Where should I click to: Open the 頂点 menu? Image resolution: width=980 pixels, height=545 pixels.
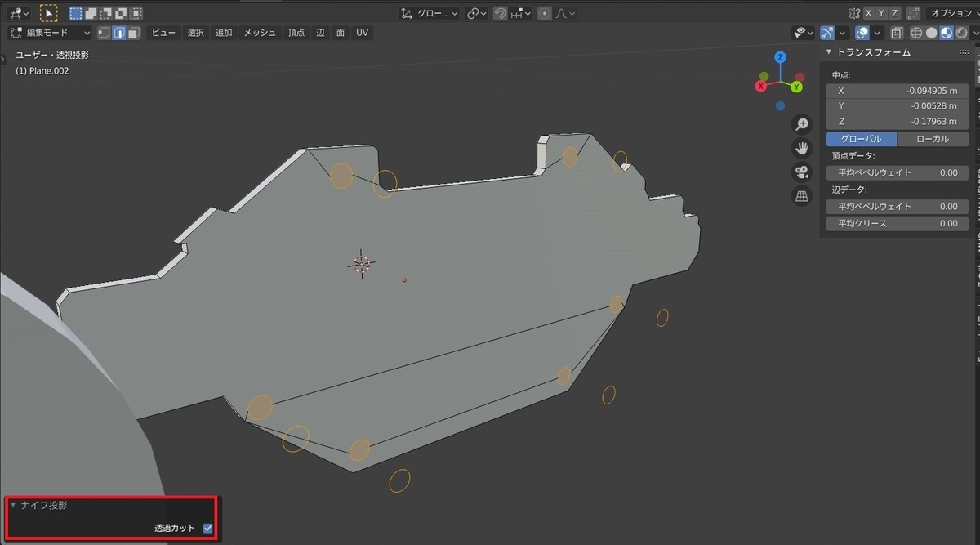click(296, 33)
